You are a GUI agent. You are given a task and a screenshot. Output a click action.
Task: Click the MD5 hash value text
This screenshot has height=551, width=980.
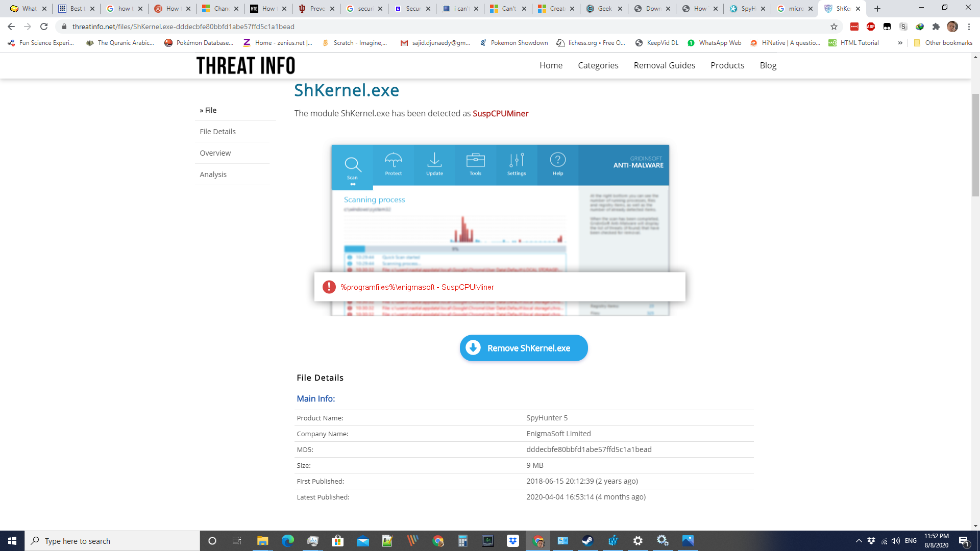click(x=589, y=449)
